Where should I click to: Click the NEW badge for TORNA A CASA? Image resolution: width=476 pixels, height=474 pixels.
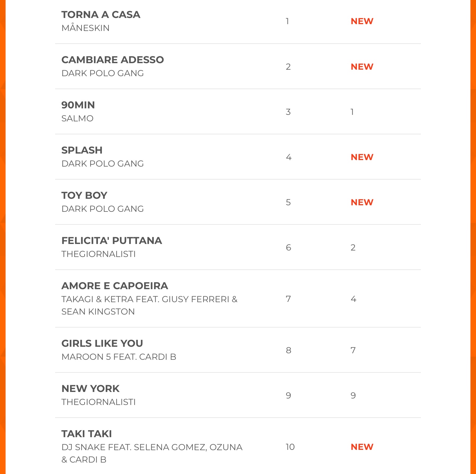coord(362,21)
